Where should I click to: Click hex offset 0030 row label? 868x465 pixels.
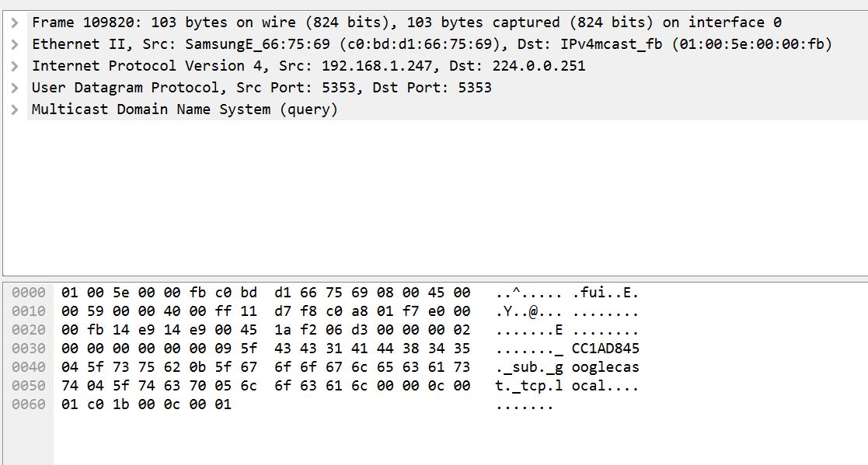coord(28,349)
